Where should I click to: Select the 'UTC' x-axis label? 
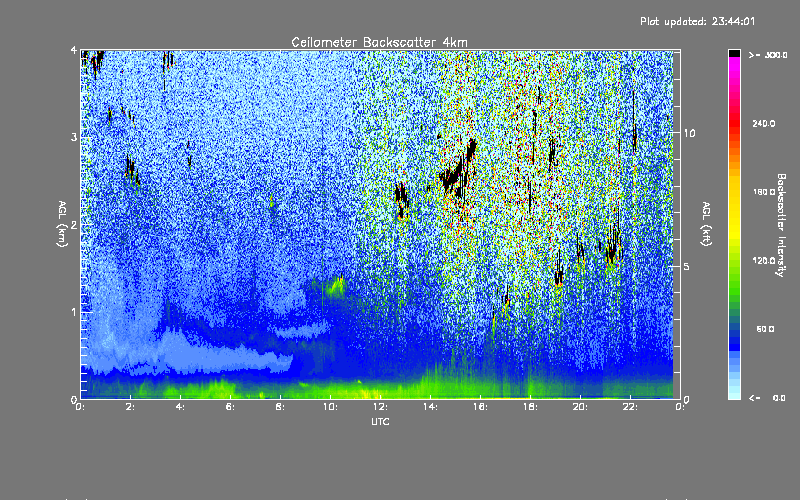pyautogui.click(x=380, y=421)
